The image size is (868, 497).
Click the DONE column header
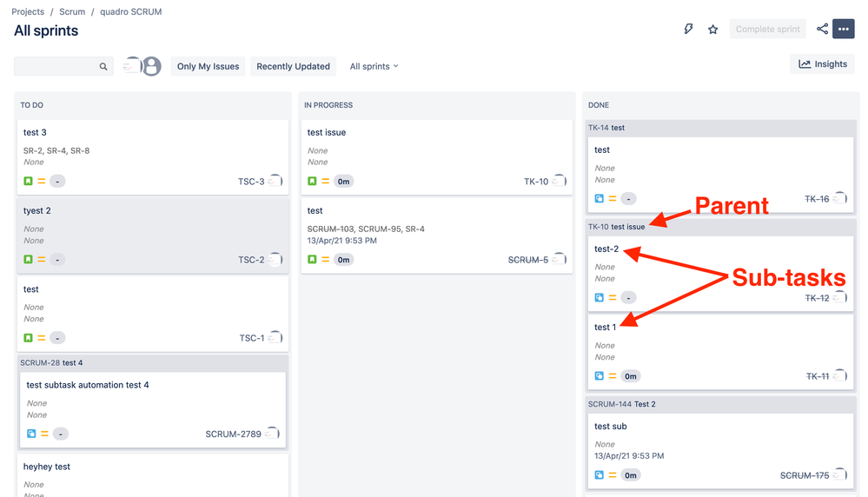pos(599,105)
